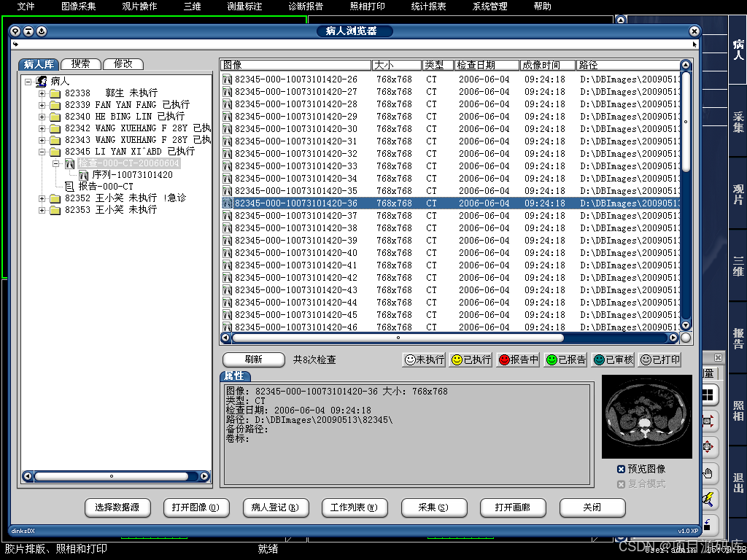Click image icon of row 82345-000-10073101420-26
This screenshot has height=560, width=747.
[228, 79]
